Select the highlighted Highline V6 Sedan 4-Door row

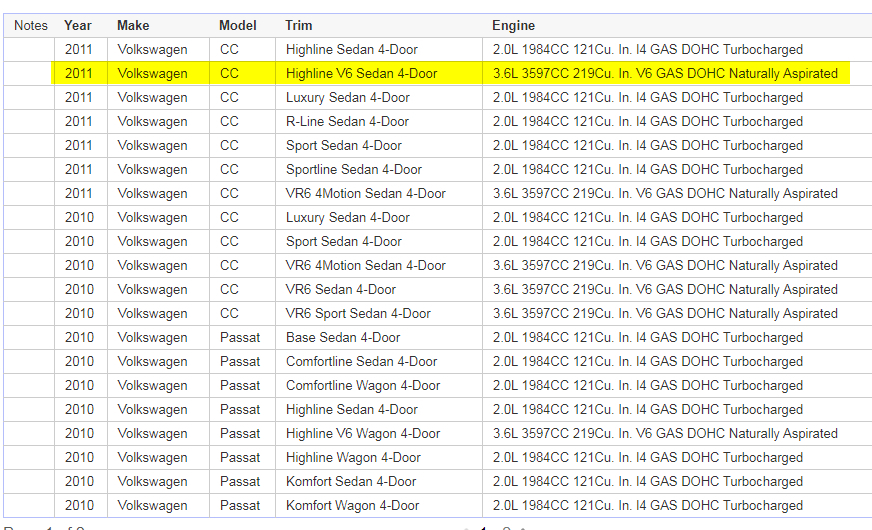(x=361, y=73)
